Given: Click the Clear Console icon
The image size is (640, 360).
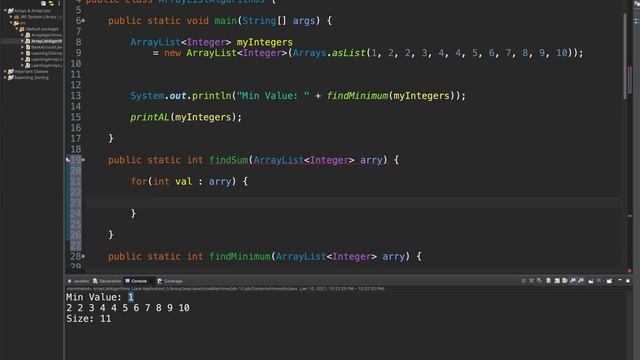Looking at the screenshot, I should 549,281.
